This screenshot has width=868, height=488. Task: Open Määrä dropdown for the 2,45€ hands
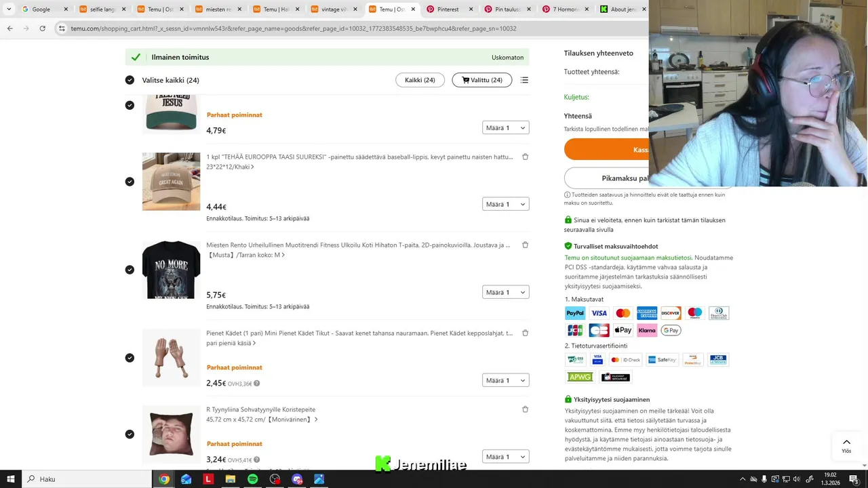[x=505, y=380]
